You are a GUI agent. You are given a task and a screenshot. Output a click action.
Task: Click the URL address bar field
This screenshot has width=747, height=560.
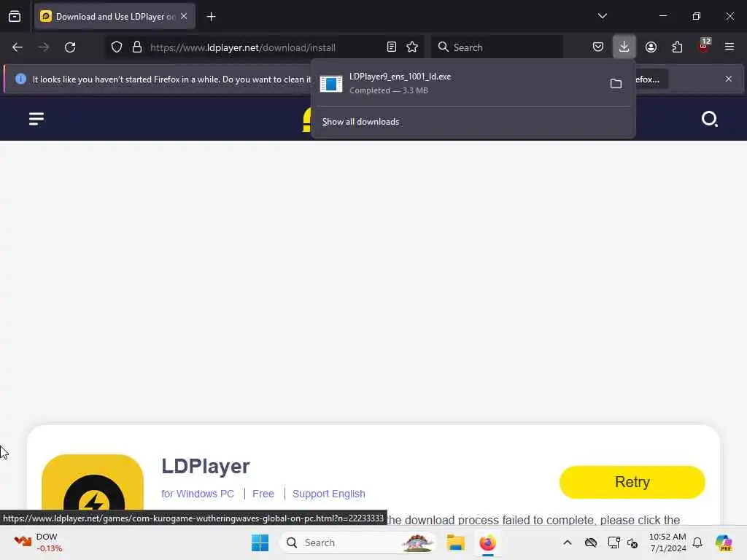[x=264, y=47]
